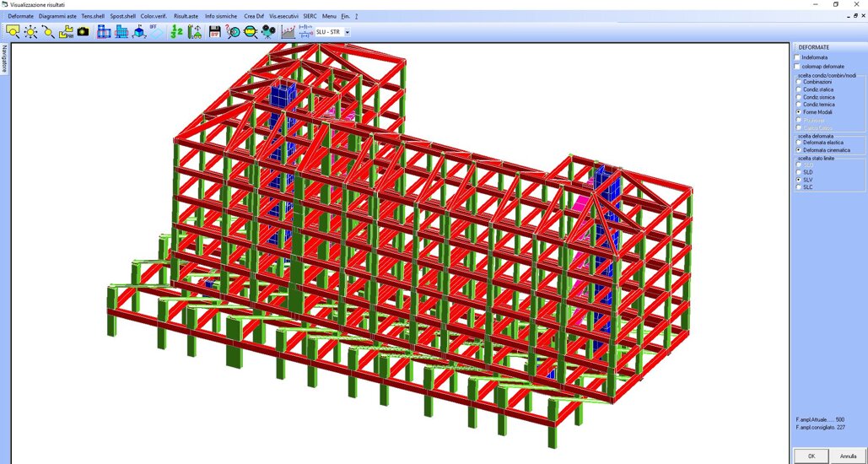This screenshot has height=464, width=868.
Task: Click the line graph chart icon
Action: 288,32
